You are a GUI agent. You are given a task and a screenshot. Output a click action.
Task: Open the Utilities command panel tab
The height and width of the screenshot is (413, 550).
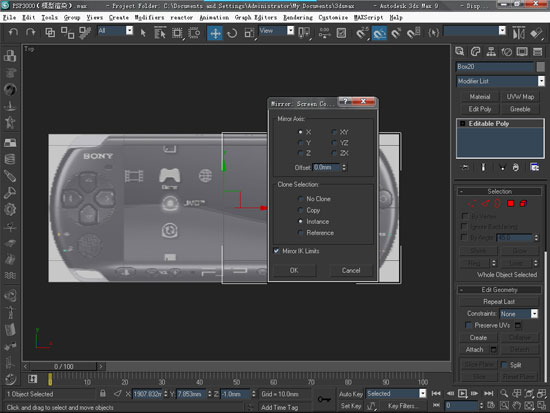click(x=537, y=52)
